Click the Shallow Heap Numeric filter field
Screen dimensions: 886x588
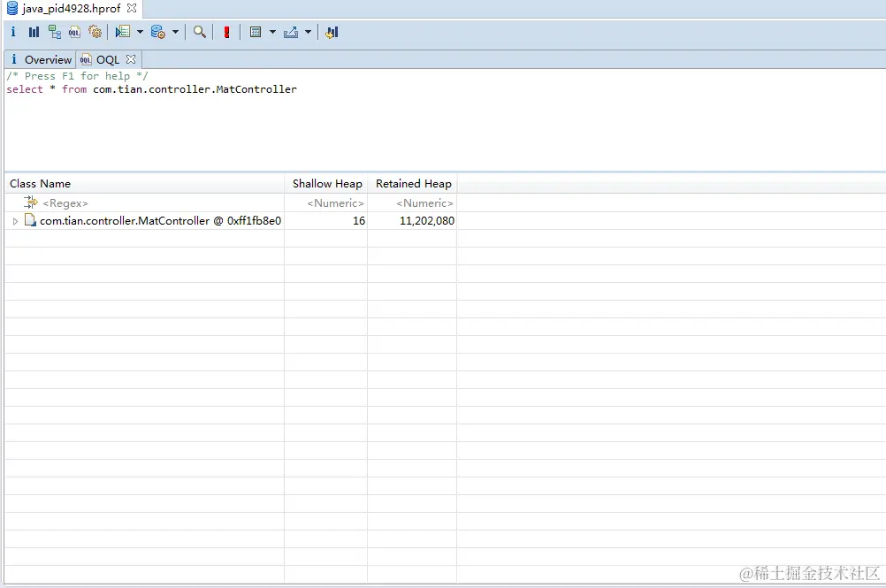(x=326, y=202)
